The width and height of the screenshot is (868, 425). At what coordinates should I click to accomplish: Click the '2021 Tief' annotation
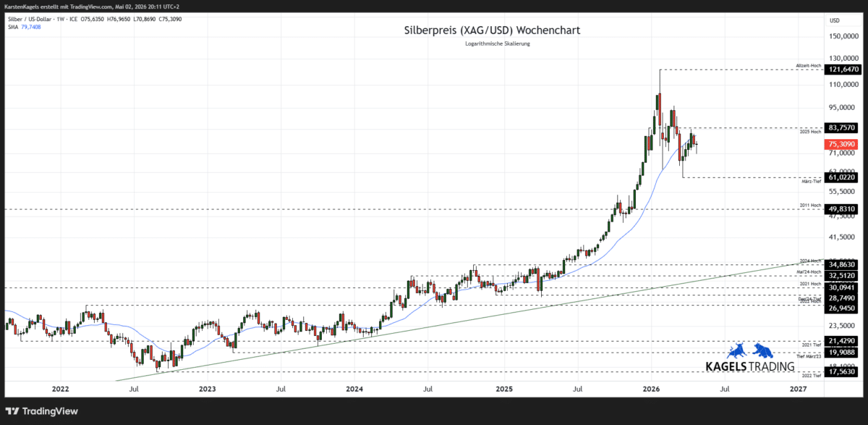tap(812, 345)
